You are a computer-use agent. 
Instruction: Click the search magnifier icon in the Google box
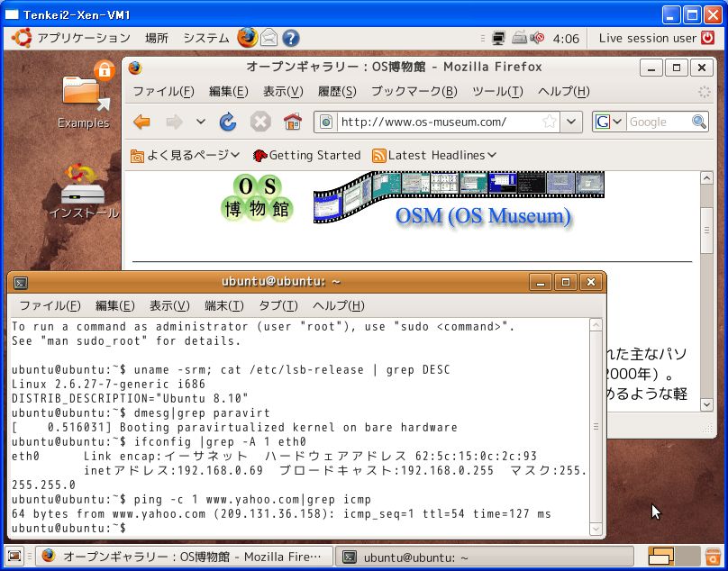pyautogui.click(x=699, y=122)
